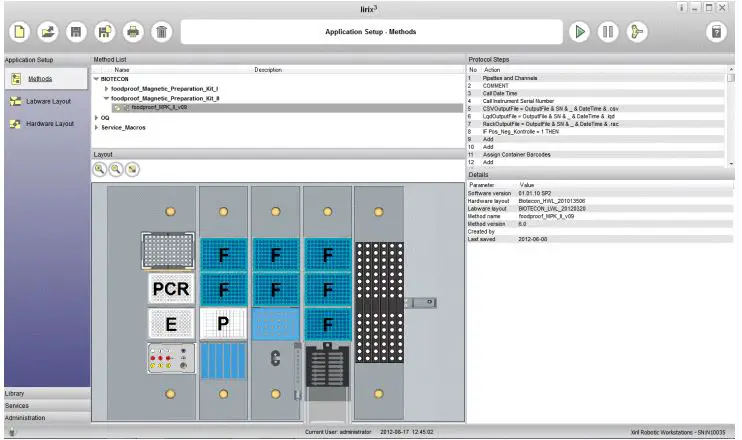The image size is (742, 440).
Task: Select protocol step 1 Pipettes and Channels
Action: tap(596, 78)
